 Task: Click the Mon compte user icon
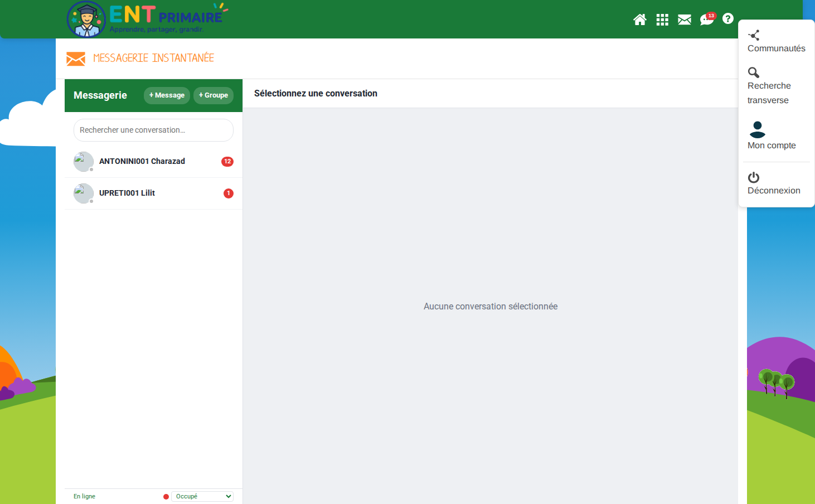[x=757, y=129]
